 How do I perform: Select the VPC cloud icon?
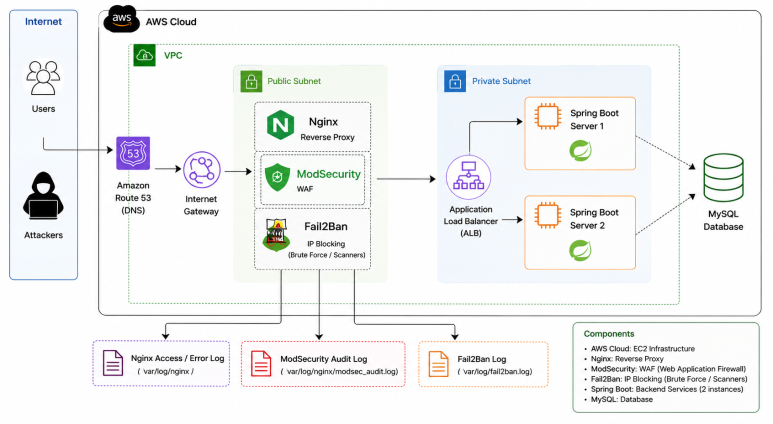(x=144, y=55)
